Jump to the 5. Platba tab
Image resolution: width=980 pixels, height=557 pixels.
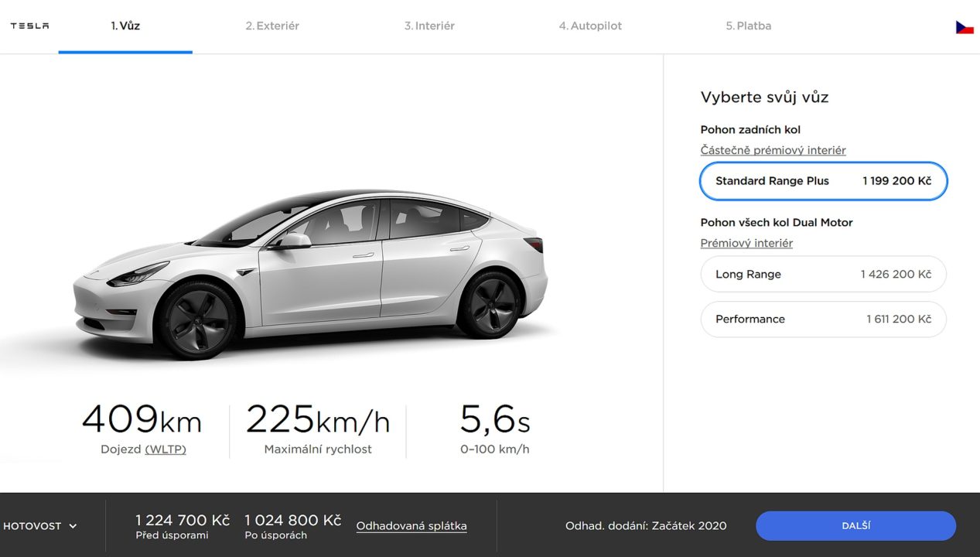(x=748, y=26)
